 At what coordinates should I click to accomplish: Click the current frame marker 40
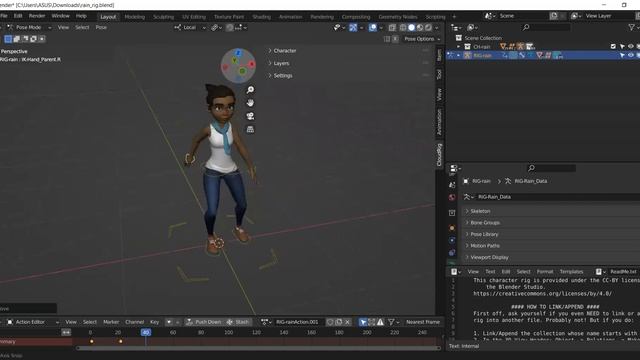click(146, 332)
